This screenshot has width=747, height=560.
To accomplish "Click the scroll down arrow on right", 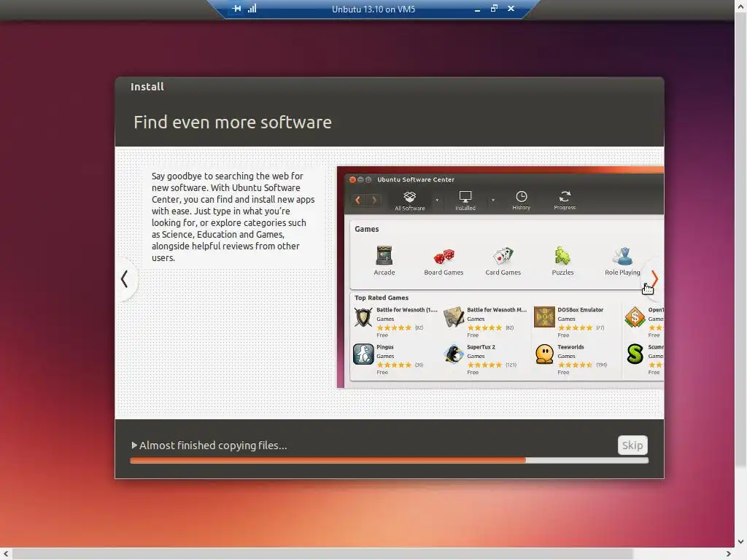I will 741,542.
